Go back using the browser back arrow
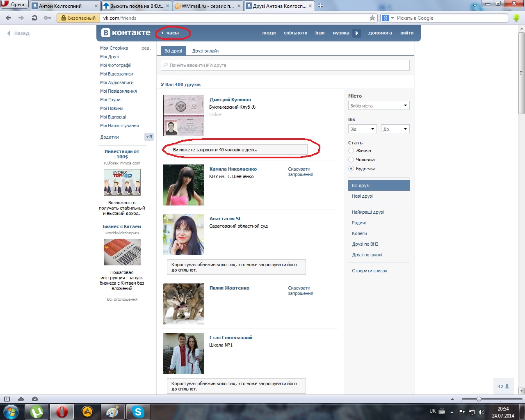The image size is (525, 420). (9, 18)
